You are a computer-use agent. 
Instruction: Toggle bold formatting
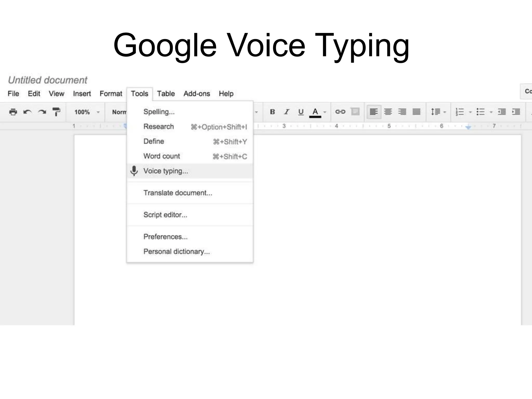point(272,112)
